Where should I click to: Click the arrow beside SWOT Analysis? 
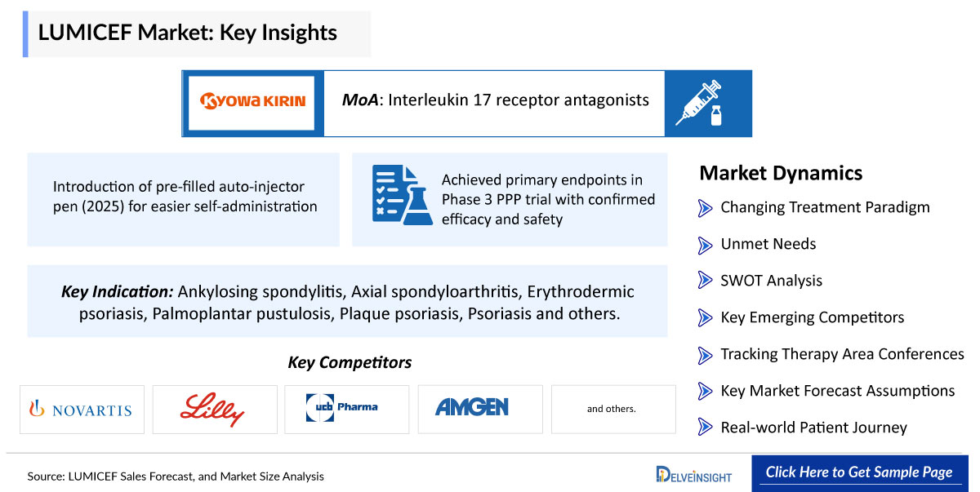coord(706,281)
